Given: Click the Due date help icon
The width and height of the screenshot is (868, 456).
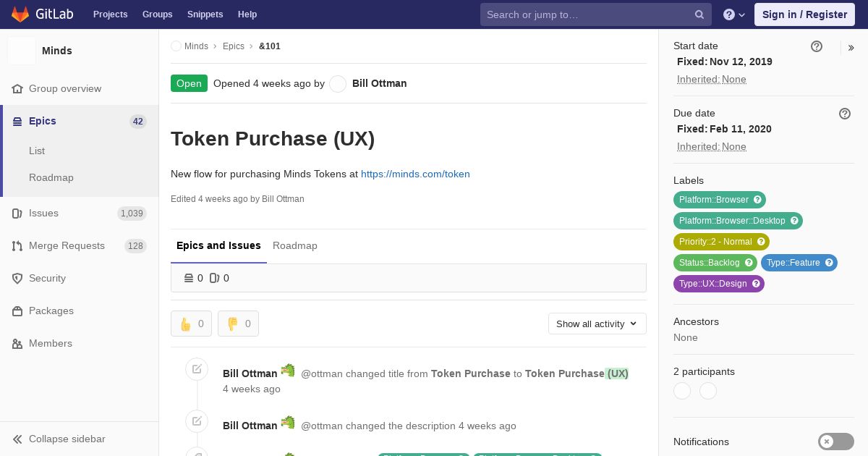Looking at the screenshot, I should point(845,114).
